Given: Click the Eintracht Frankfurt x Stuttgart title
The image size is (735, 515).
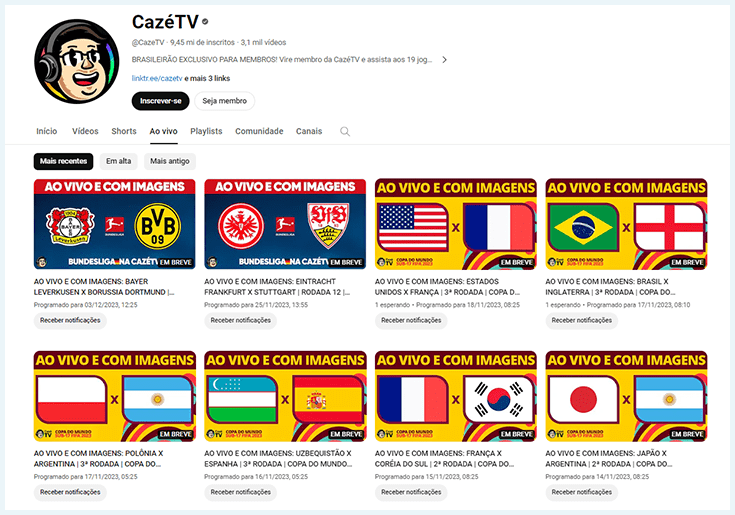Looking at the screenshot, I should click(277, 287).
